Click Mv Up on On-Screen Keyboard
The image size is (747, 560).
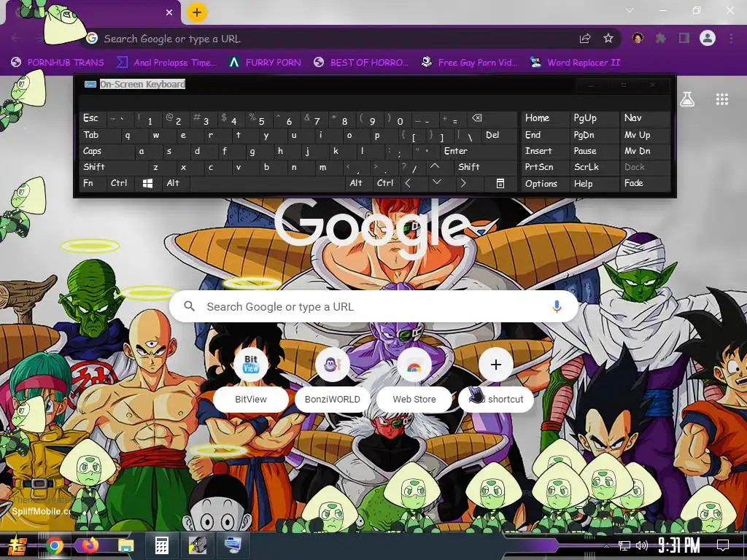coord(645,135)
